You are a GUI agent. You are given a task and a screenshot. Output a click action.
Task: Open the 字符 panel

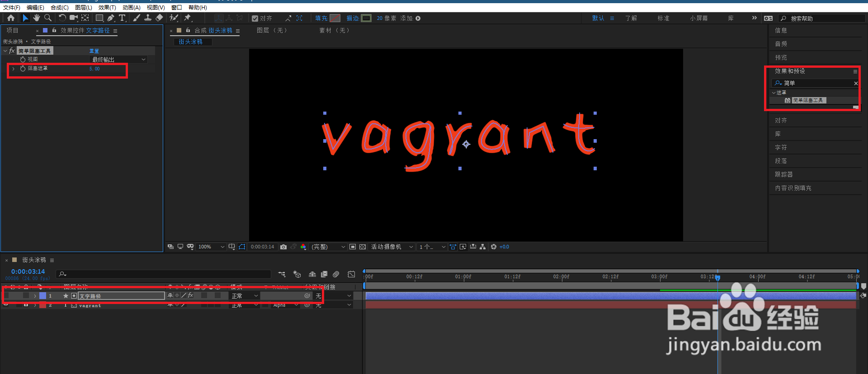pos(781,147)
